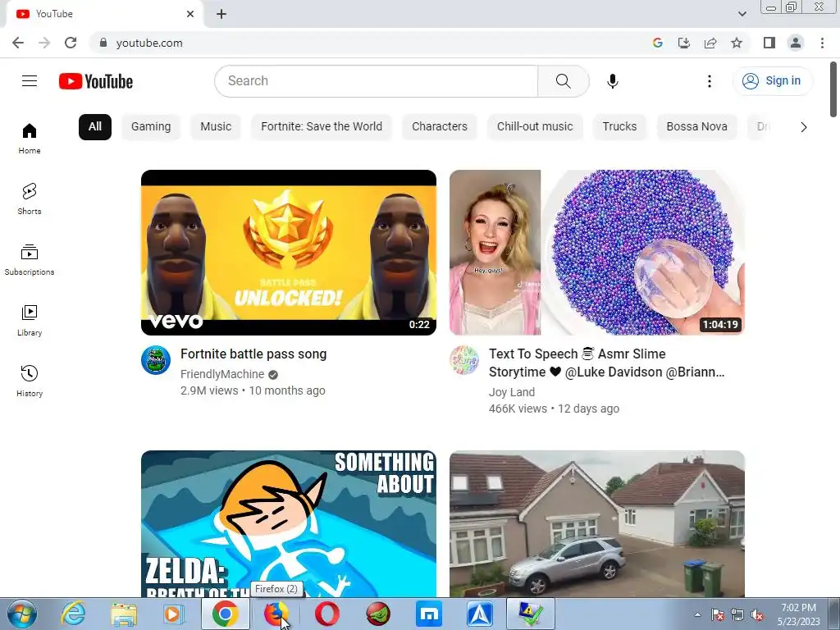Open Windows Media Player from taskbar

click(172, 614)
